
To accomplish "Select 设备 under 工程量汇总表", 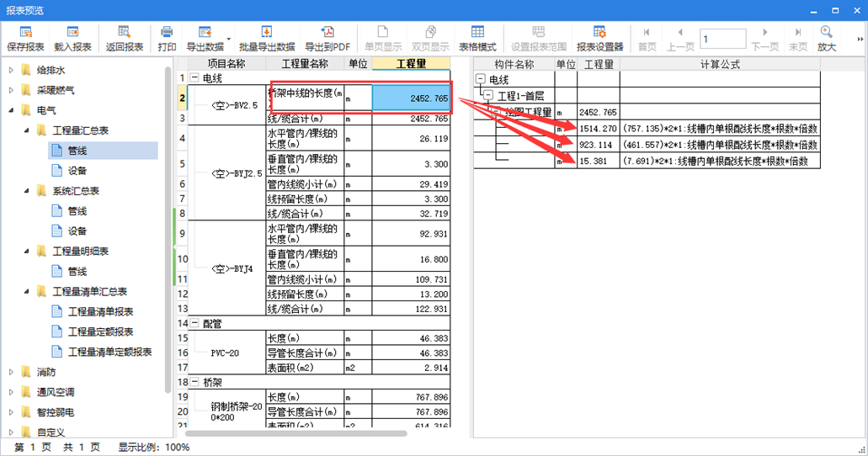I will pos(77,171).
